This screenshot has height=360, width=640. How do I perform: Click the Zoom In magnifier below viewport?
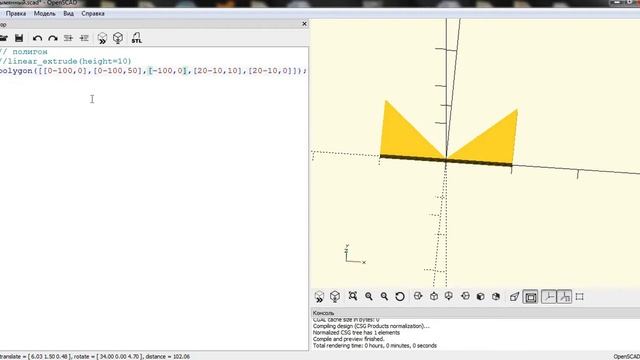pos(369,296)
